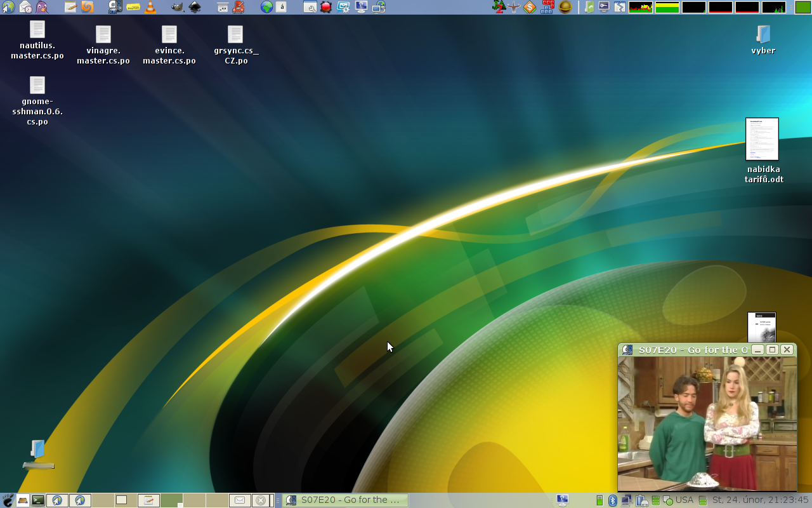Launch the yellow EasyTAG launcher
This screenshot has width=812, height=508.
point(133,7)
